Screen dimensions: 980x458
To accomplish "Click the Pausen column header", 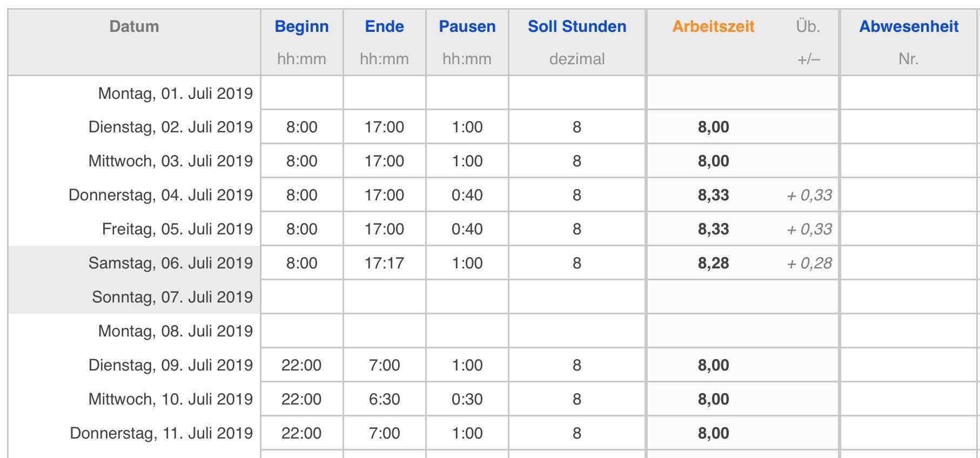I will [x=467, y=26].
